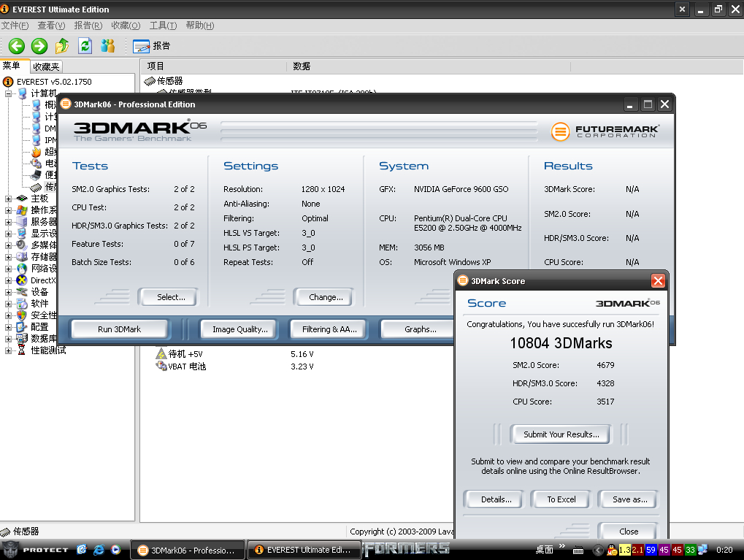Image resolution: width=744 pixels, height=560 pixels.
Task: Select the 主板 motherboard icon in tree
Action: point(22,199)
